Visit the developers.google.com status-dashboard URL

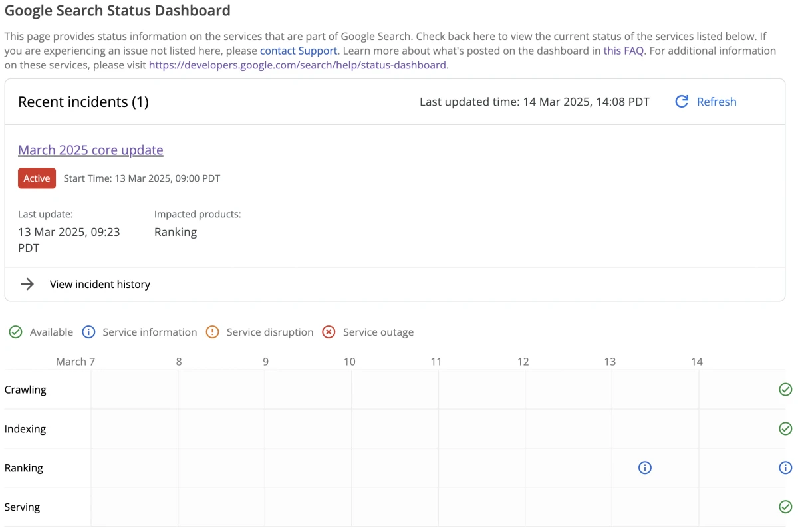(297, 65)
